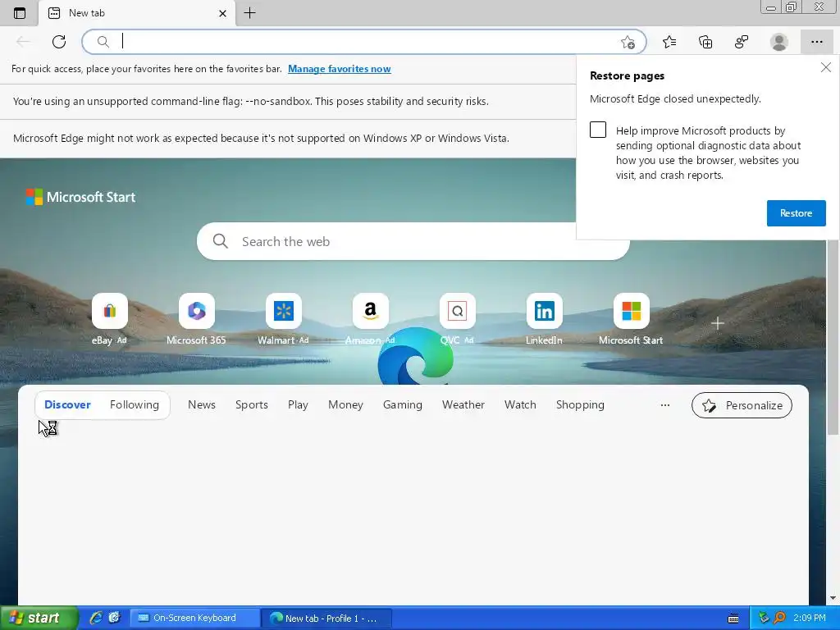
Task: Enable the diagnostic data checkbox
Action: click(x=598, y=130)
